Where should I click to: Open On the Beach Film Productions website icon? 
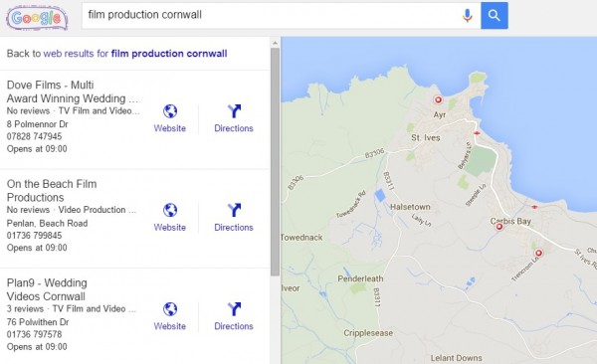click(170, 210)
